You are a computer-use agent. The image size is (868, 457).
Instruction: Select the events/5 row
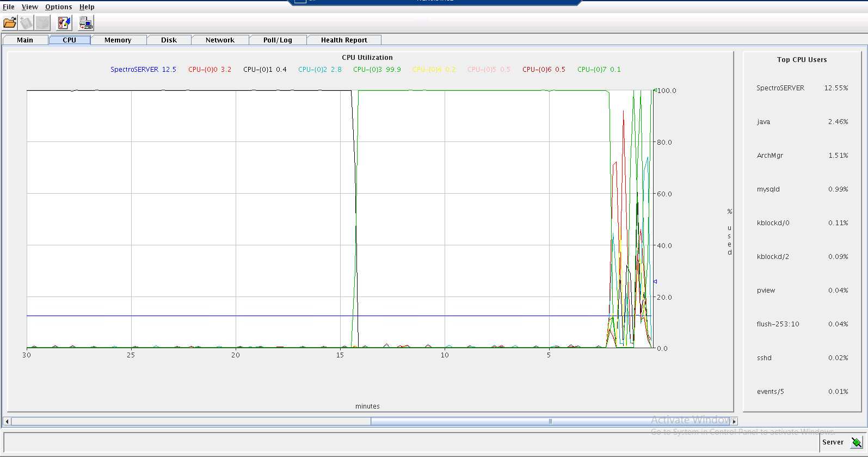pyautogui.click(x=802, y=392)
